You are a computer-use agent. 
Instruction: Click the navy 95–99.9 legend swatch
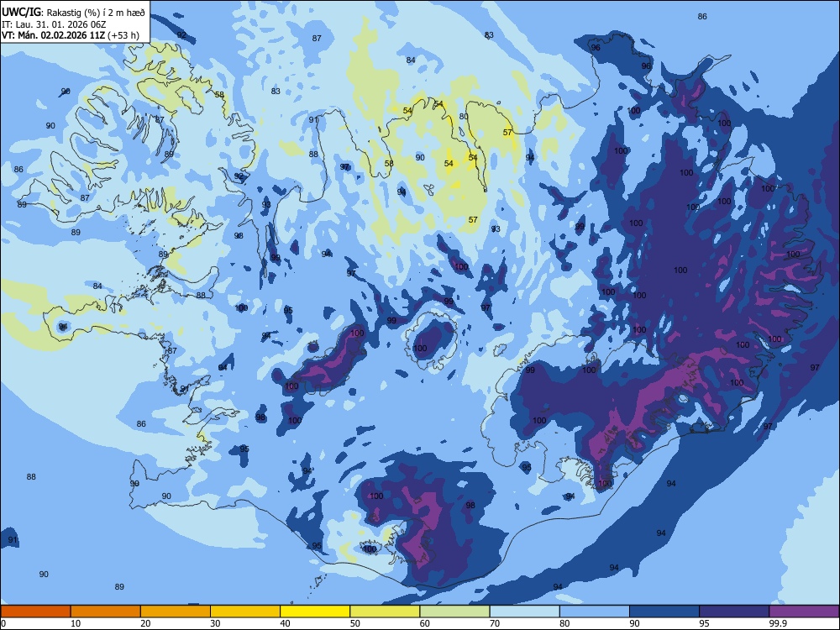[x=734, y=612]
